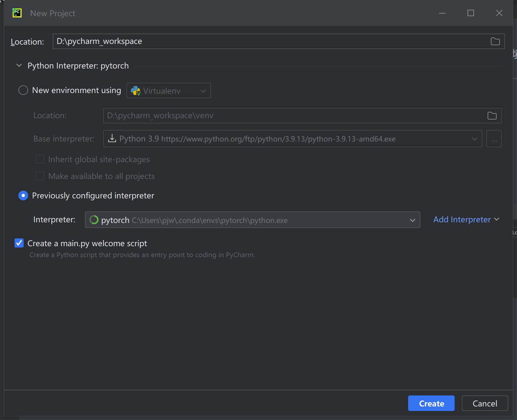The image size is (517, 420).
Task: Click the conda ring icon beside pytorch
Action: (94, 220)
